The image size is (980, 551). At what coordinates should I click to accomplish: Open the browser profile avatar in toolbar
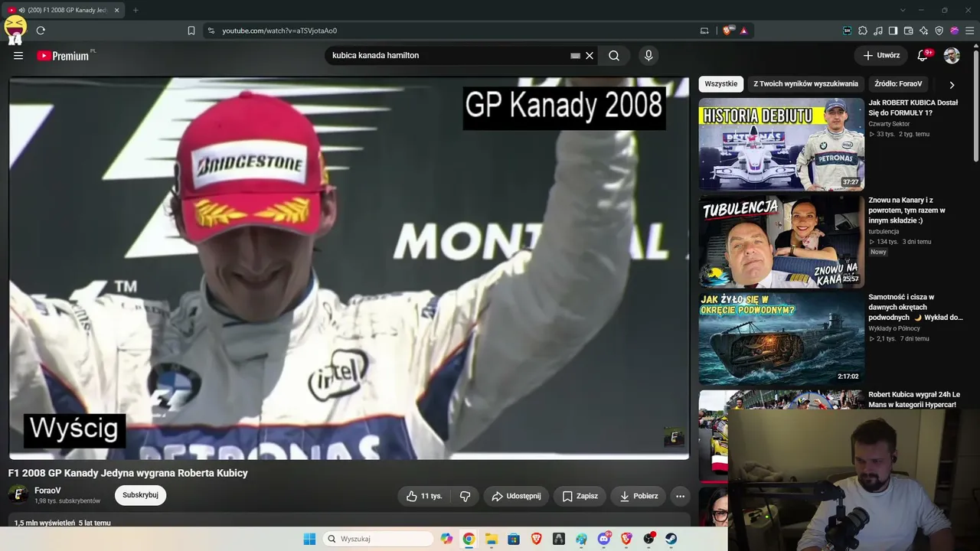pyautogui.click(x=955, y=31)
